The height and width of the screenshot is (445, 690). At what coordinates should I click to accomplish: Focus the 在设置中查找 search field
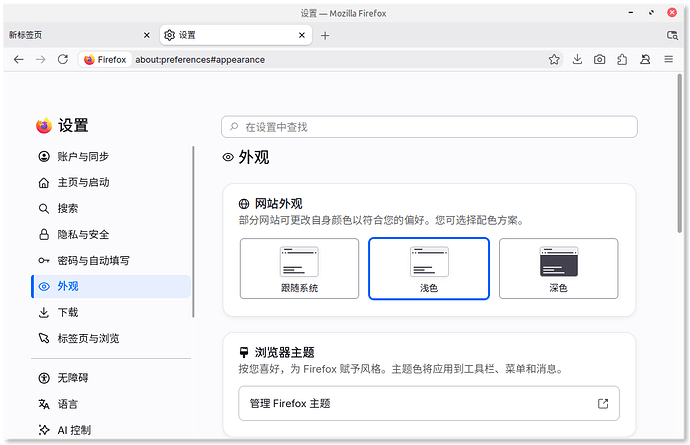(x=429, y=127)
